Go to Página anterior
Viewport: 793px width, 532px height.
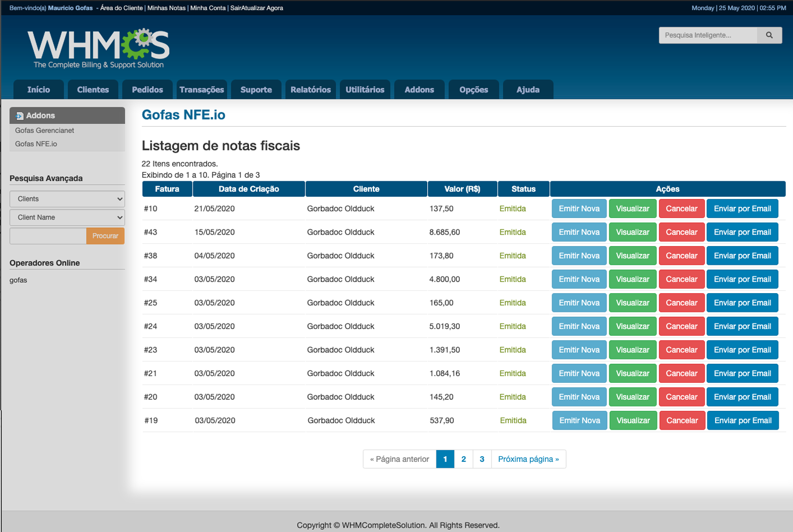(400, 459)
